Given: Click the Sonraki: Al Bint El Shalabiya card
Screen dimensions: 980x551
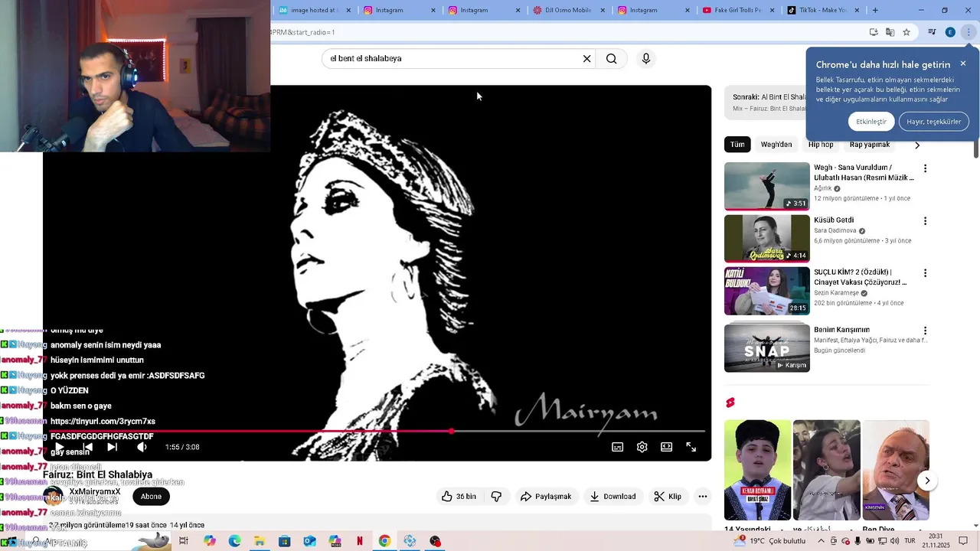Looking at the screenshot, I should [766, 102].
